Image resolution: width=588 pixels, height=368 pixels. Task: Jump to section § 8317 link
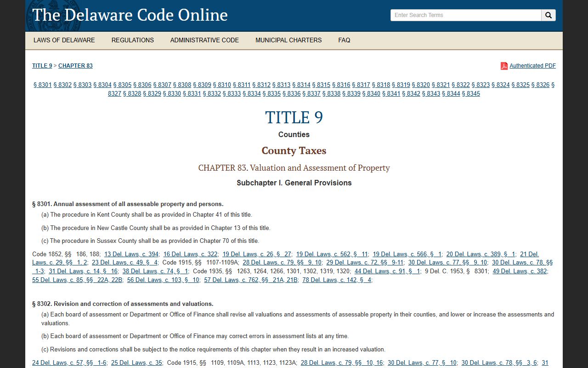[361, 85]
